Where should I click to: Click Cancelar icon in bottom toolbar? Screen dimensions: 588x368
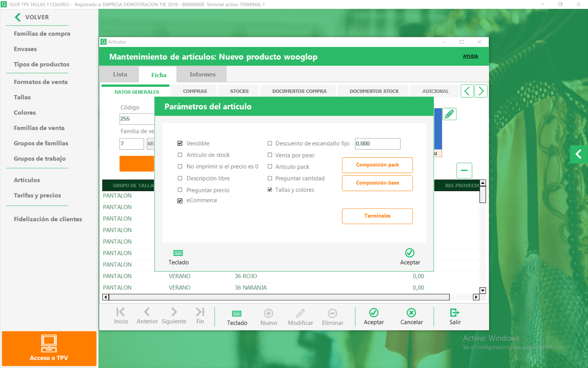coord(411,313)
